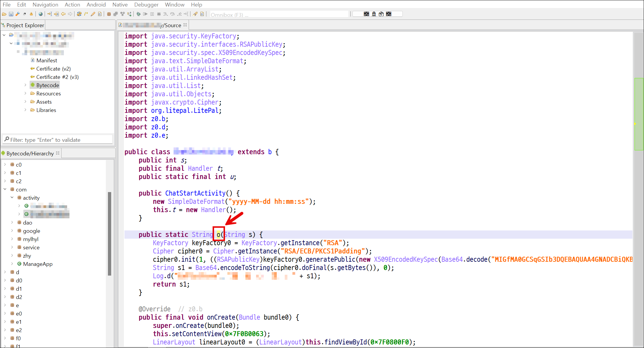
Task: Open the Manifest tree item
Action: [46, 60]
